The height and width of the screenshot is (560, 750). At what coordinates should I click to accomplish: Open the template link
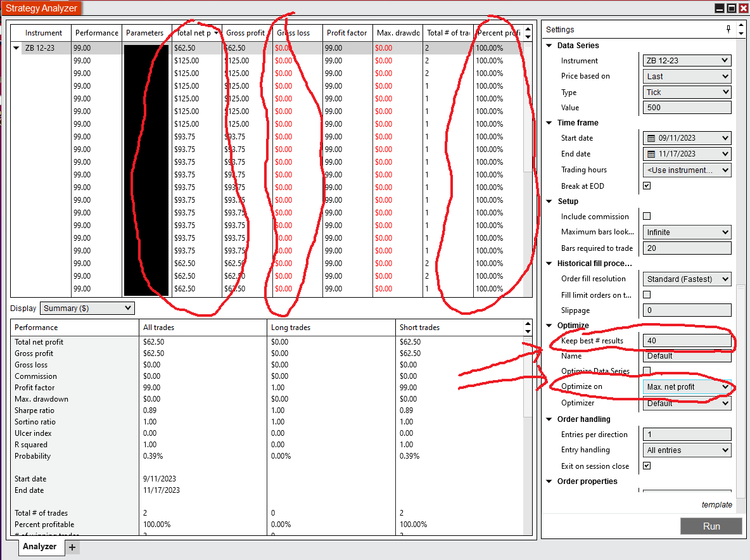pos(716,504)
